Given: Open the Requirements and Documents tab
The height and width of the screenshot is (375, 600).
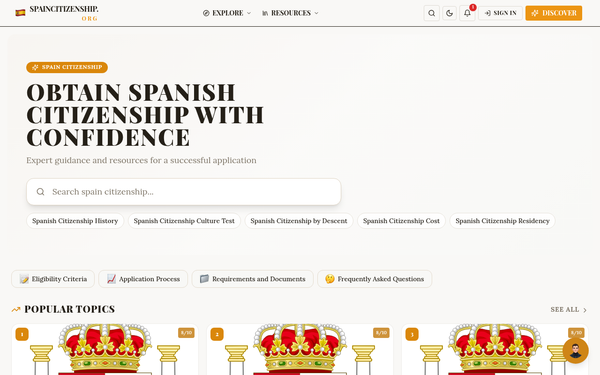Looking at the screenshot, I should pyautogui.click(x=253, y=279).
